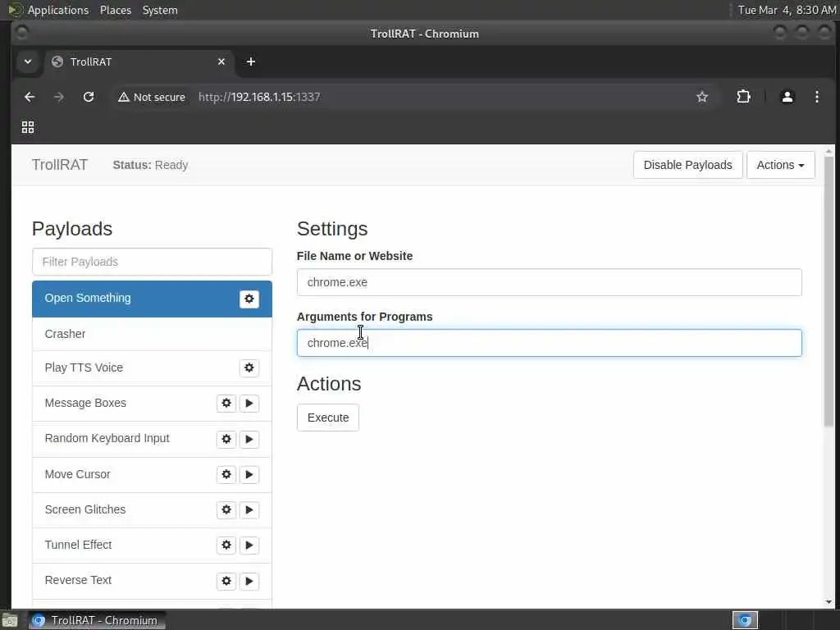Start the Move Cursor payload
This screenshot has height=630, width=840.
click(x=249, y=474)
